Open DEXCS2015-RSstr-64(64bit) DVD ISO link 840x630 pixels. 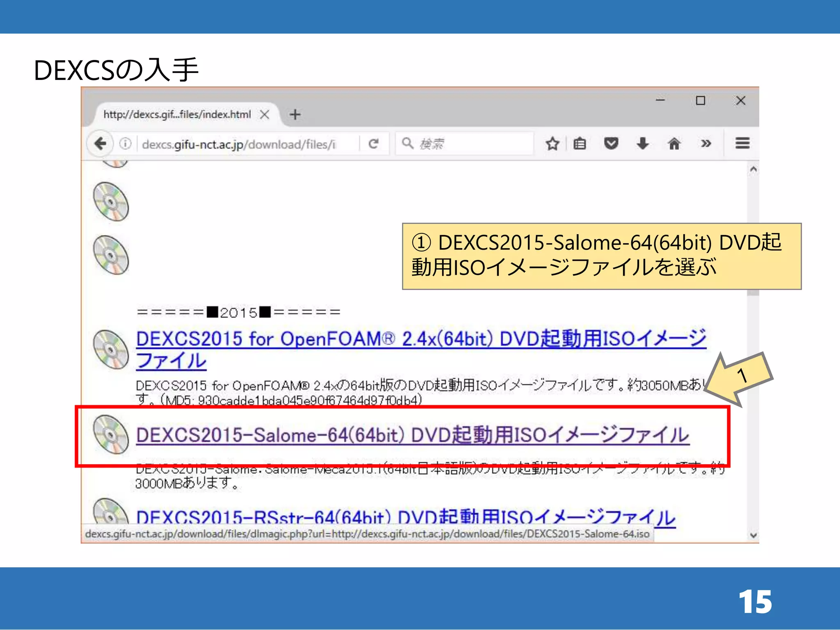[406, 518]
